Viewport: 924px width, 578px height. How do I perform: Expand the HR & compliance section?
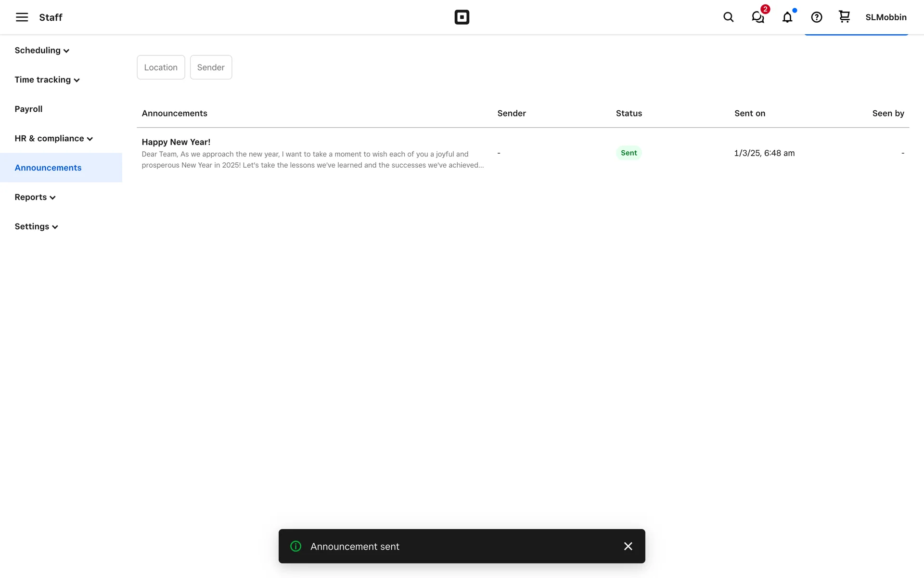coord(53,139)
